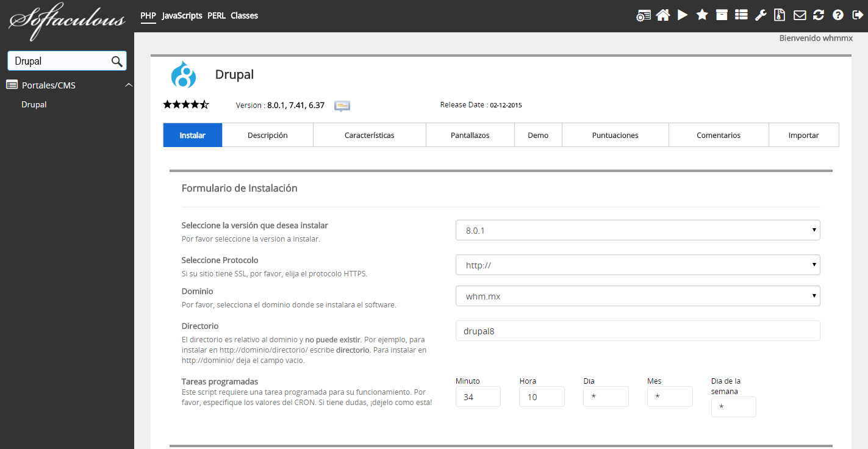Click the home icon in top toolbar
The width and height of the screenshot is (868, 449).
pos(662,15)
